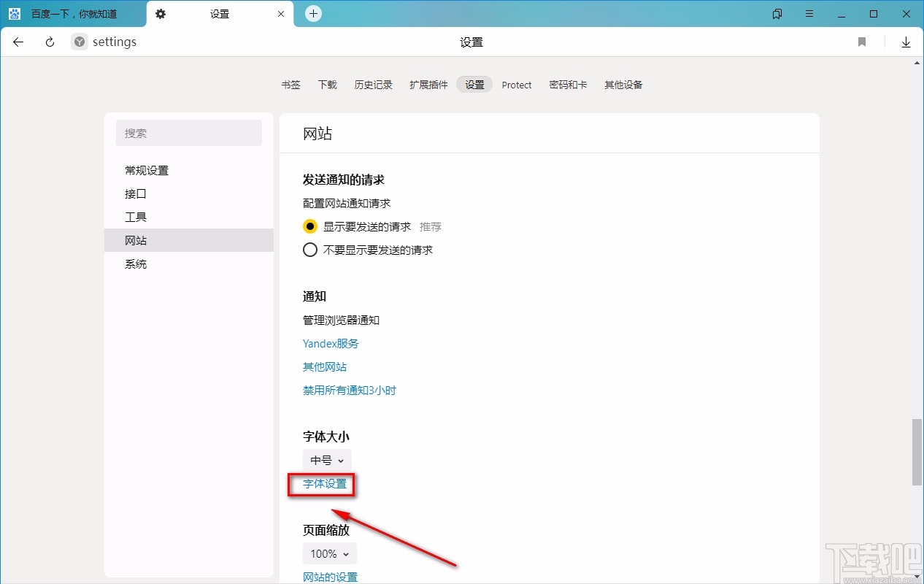Screen dimensions: 924x584
Task: Expand the 100% page zoom dropdown
Action: pos(329,553)
